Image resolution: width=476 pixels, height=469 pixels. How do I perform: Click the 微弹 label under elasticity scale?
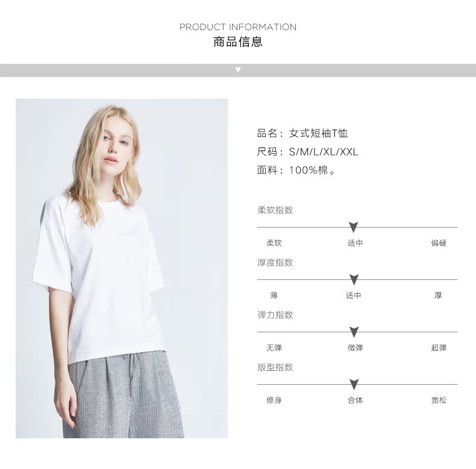pyautogui.click(x=355, y=348)
